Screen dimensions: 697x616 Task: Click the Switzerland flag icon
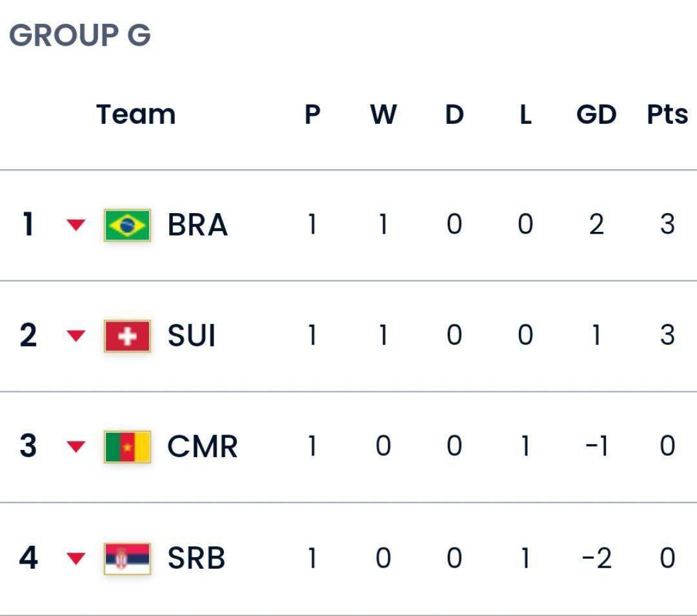point(127,336)
